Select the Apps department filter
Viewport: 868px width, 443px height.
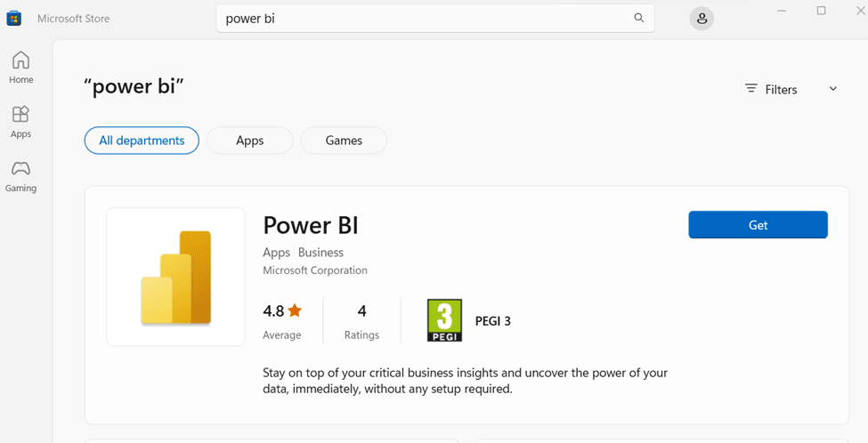pyautogui.click(x=249, y=141)
